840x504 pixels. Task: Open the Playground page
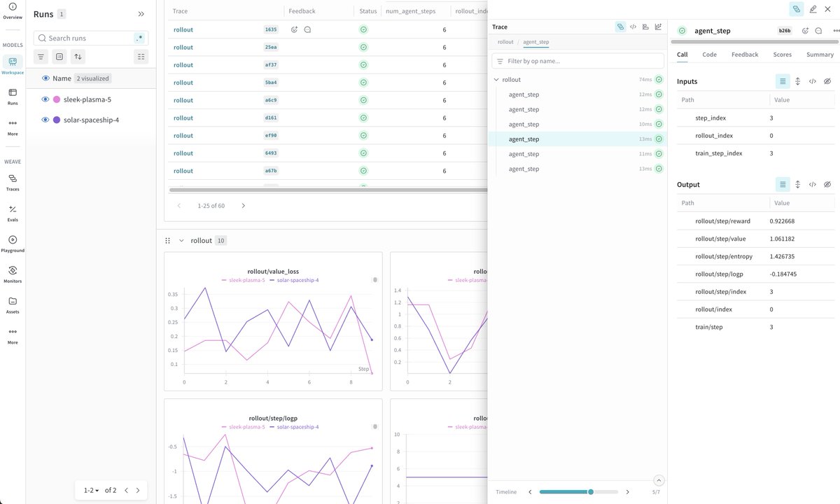(x=13, y=244)
